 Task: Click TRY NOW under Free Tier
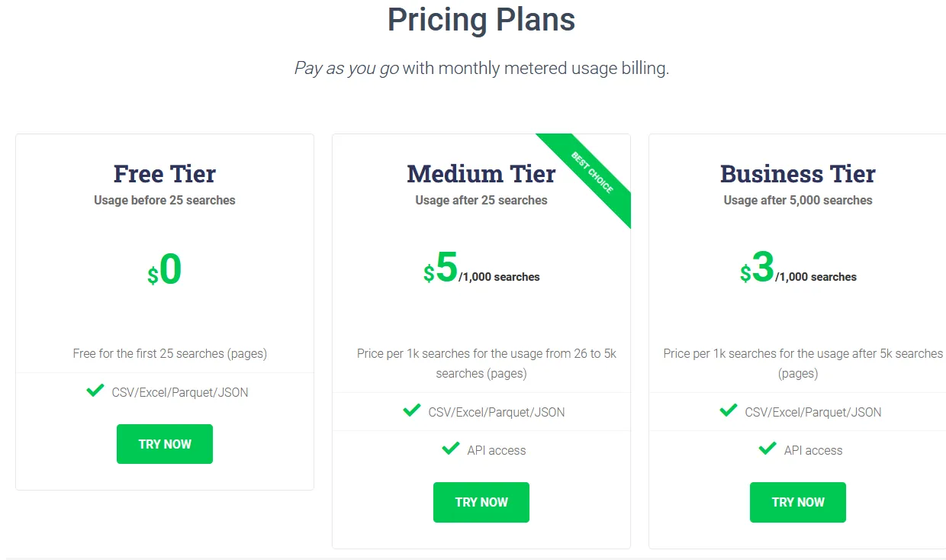pos(165,444)
